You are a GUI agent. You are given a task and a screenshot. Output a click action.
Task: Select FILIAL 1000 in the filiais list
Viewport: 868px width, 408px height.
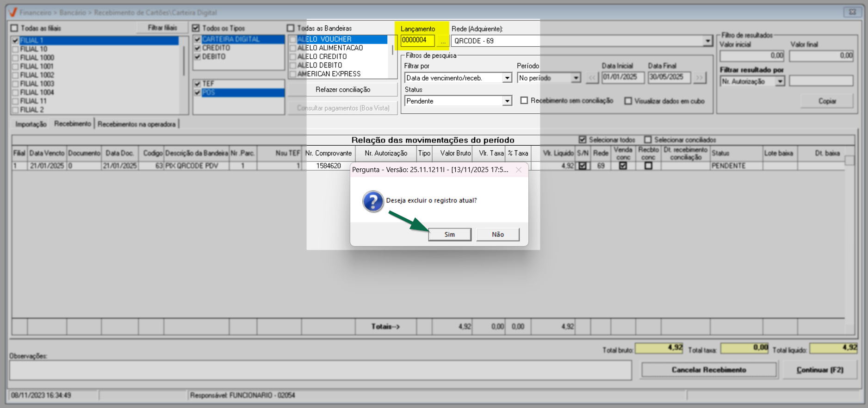tap(37, 58)
